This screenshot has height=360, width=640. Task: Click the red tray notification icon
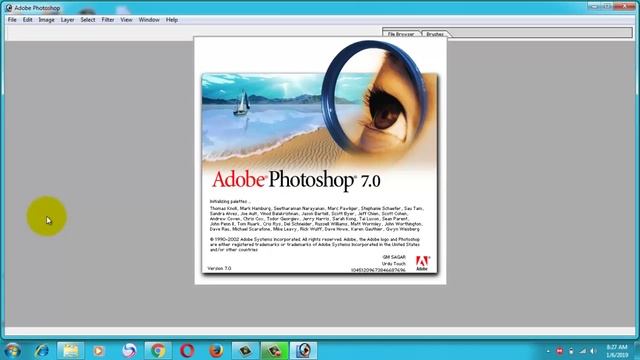coord(559,351)
